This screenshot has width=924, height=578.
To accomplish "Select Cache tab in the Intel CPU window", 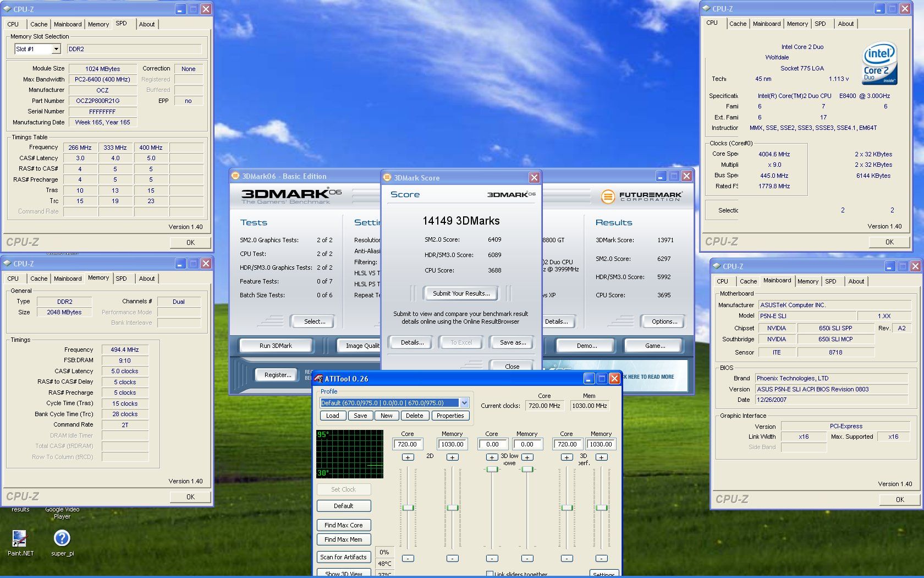I will tap(738, 24).
